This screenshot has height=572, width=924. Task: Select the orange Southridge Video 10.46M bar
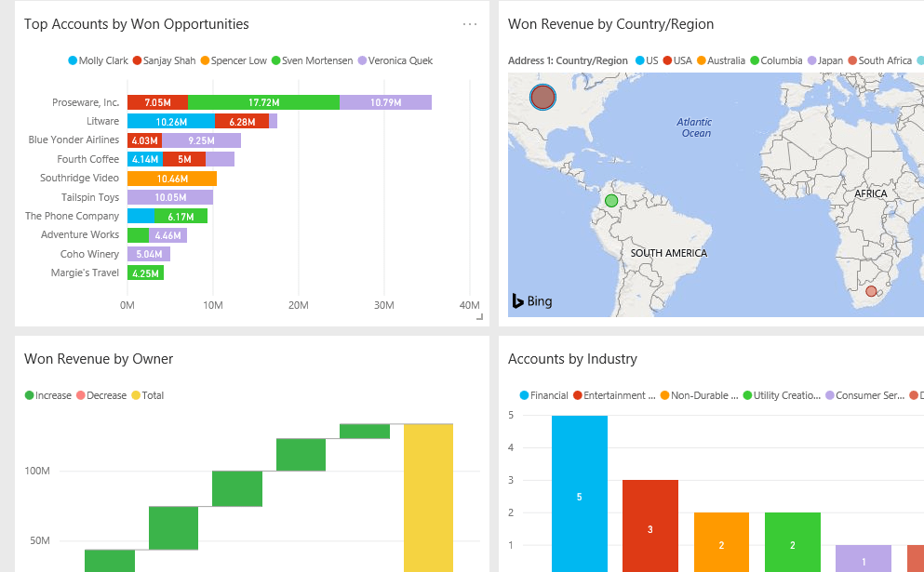pyautogui.click(x=172, y=178)
